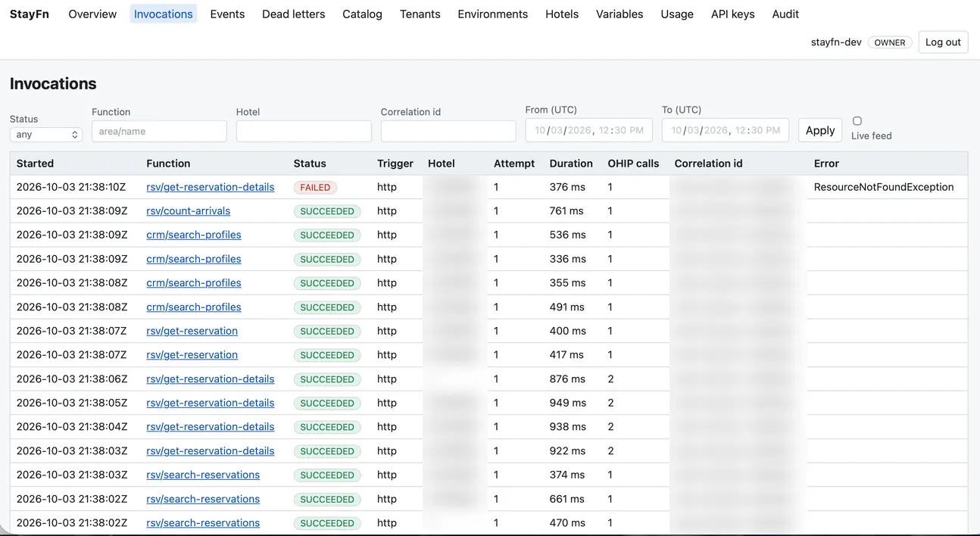Click the 2026-10-03 21:38:10Z timestamp
980x536 pixels.
coord(72,187)
